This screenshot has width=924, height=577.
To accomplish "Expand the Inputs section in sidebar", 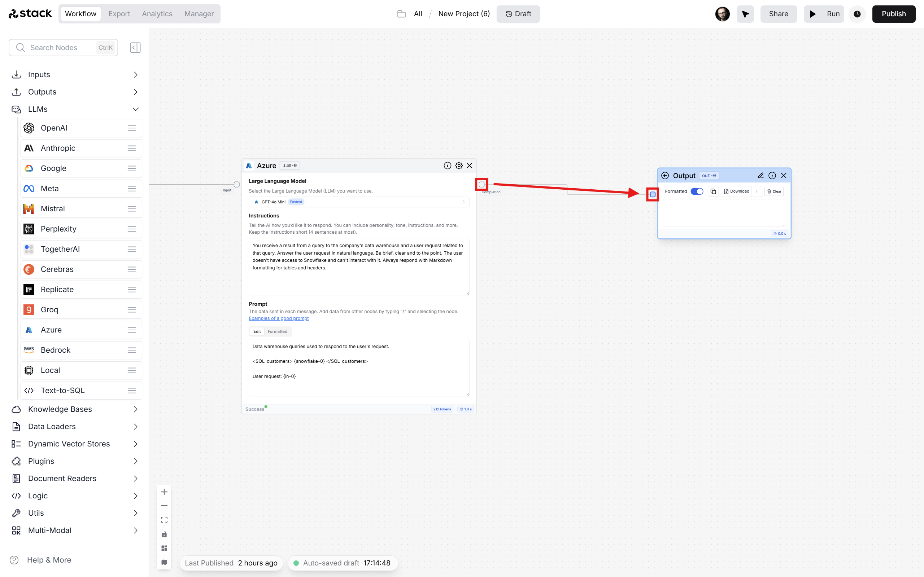I will (x=136, y=74).
